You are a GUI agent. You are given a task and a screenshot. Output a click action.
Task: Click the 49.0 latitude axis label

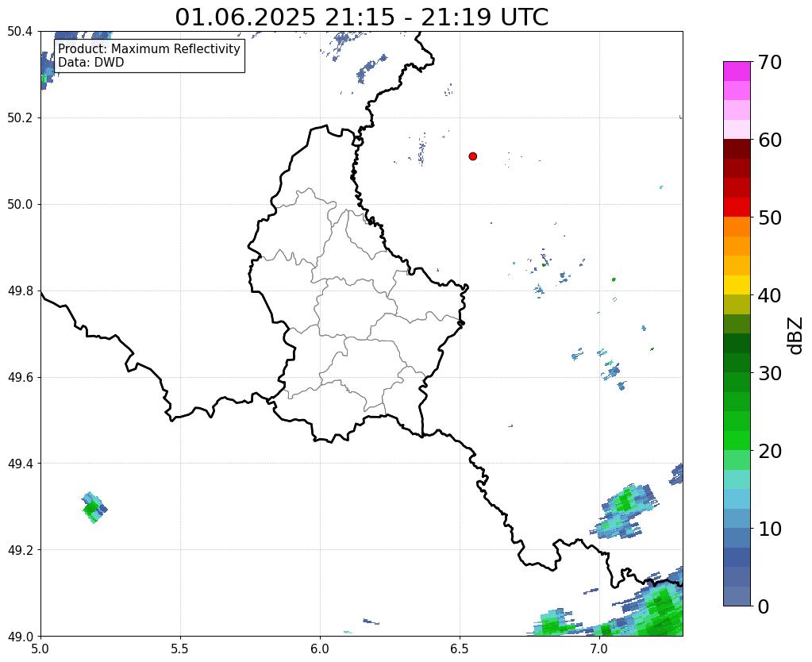(x=20, y=637)
